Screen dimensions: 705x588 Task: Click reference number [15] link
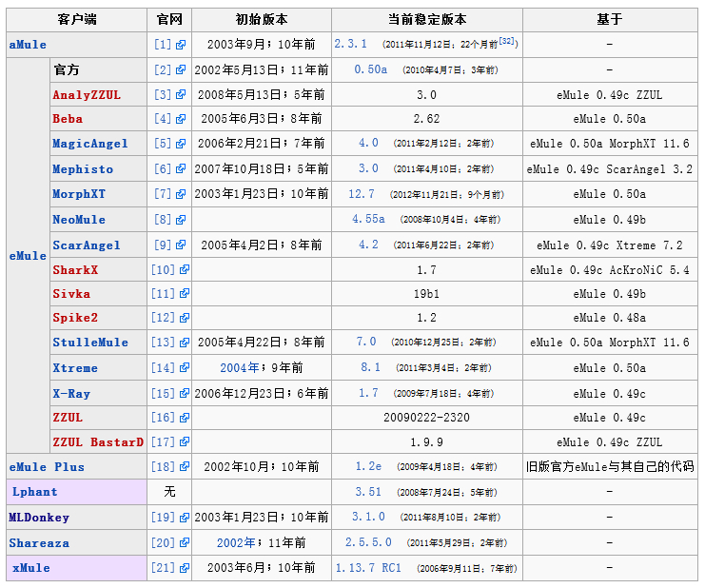click(163, 393)
